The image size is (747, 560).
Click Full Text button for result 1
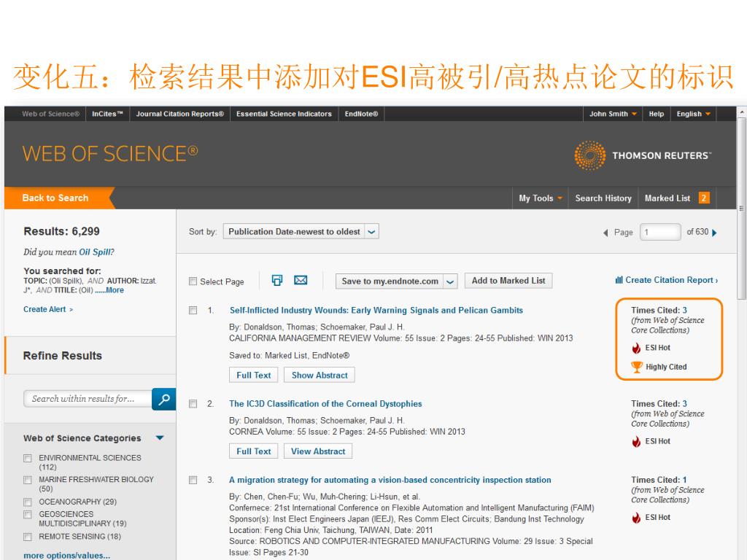point(253,376)
